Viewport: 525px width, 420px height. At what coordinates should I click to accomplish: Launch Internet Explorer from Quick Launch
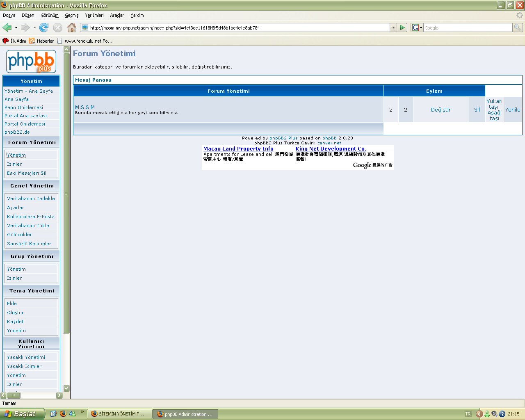pyautogui.click(x=53, y=414)
